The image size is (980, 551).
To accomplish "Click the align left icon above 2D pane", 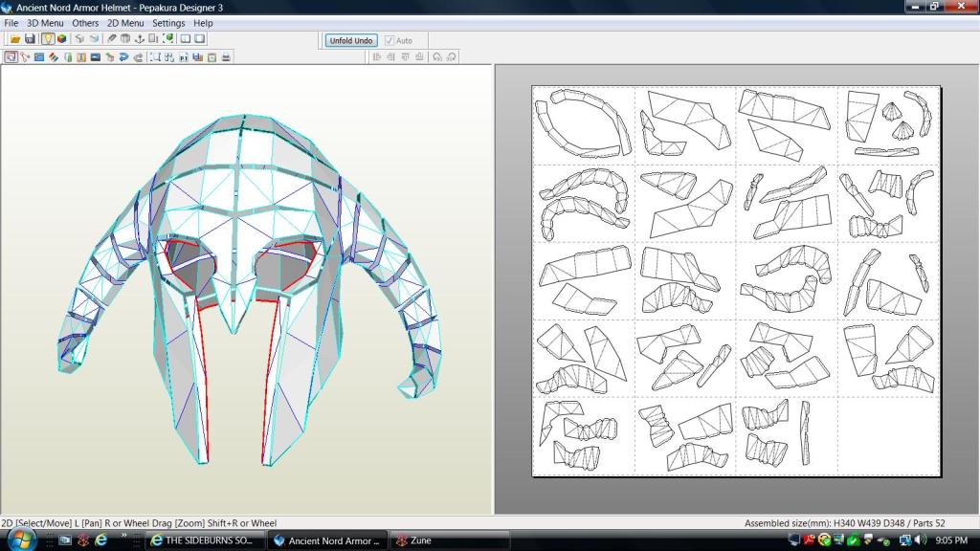I will pyautogui.click(x=377, y=56).
